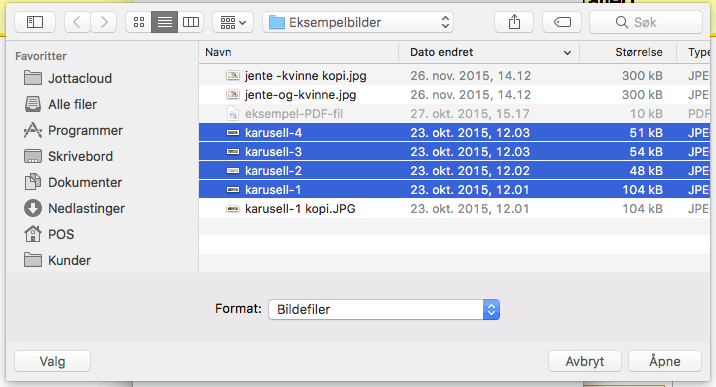
Task: Go back to the previous folder
Action: (77, 22)
